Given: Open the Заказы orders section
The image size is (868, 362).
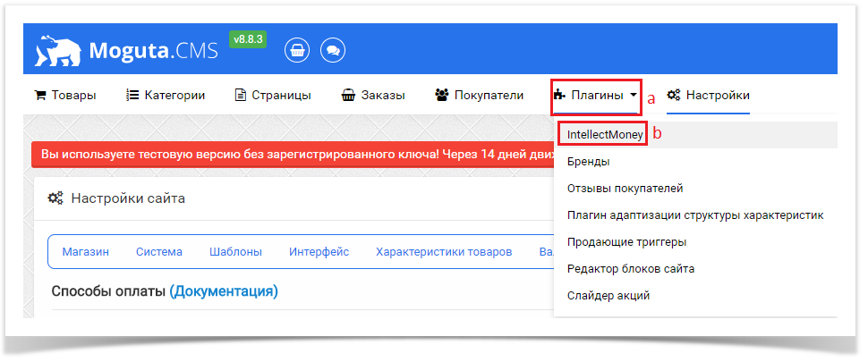Looking at the screenshot, I should tap(373, 95).
